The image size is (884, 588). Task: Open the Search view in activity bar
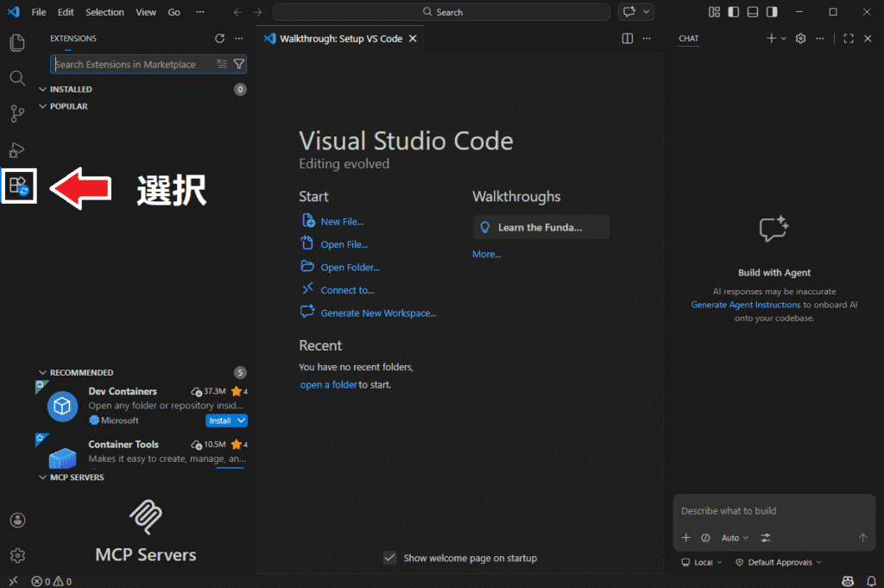[x=17, y=79]
